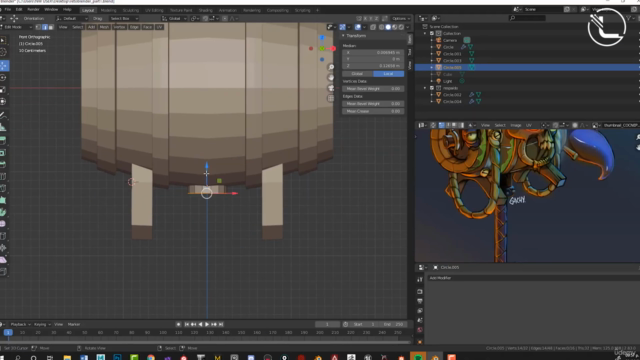Select the Annotate tool in the left toolbar
The height and width of the screenshot is (360, 640).
click(x=3, y=115)
